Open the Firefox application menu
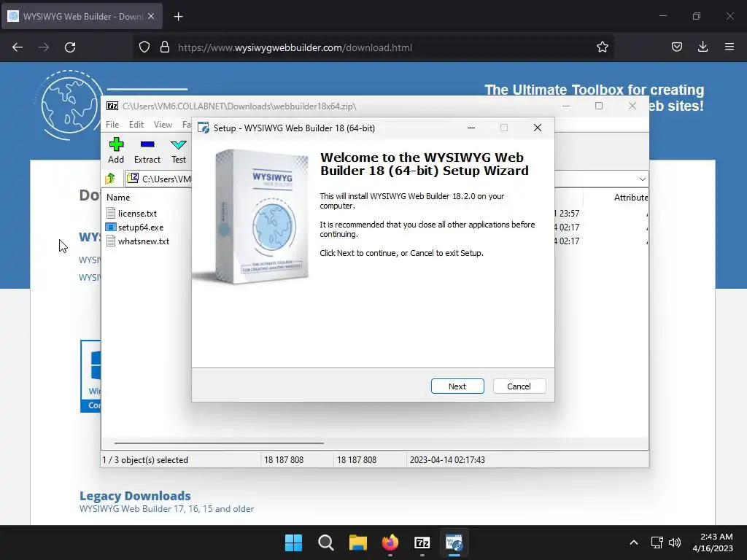The image size is (747, 560). (x=729, y=47)
